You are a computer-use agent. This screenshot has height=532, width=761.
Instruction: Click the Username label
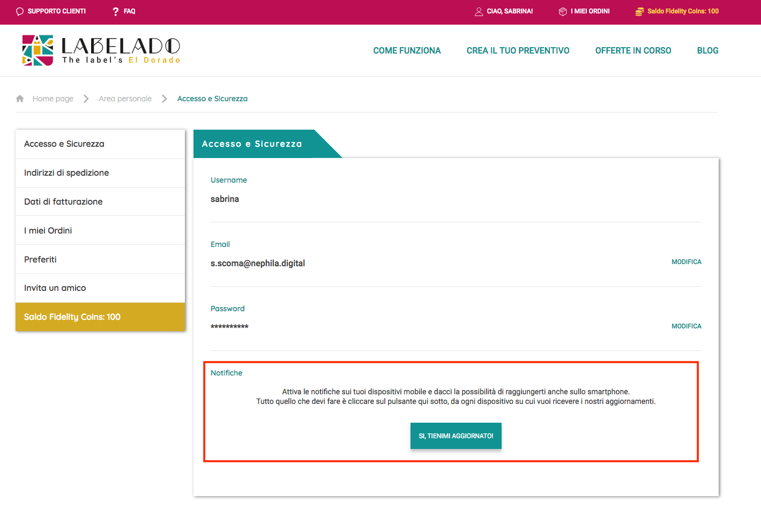coord(229,180)
